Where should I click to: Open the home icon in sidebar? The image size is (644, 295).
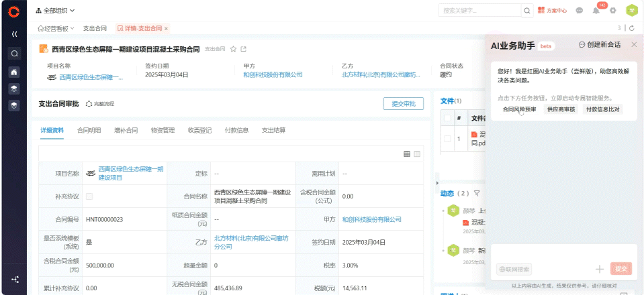pos(14,71)
